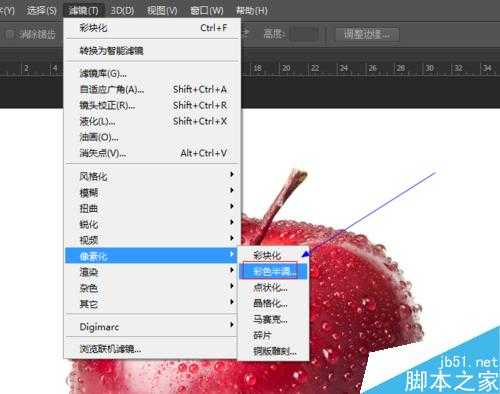The height and width of the screenshot is (394, 500).
Task: Select 彩块化 in the 像素化 submenu
Action: click(x=273, y=256)
